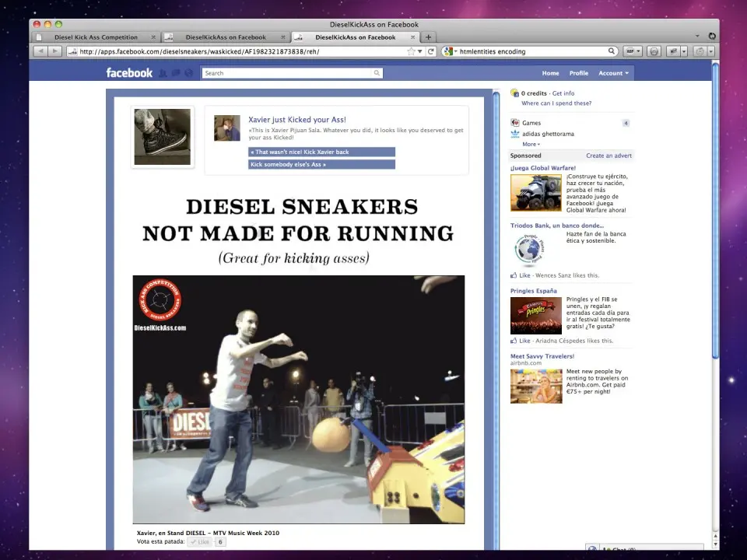Open the Facebook notifications globe icon
The image size is (747, 560).
point(188,73)
